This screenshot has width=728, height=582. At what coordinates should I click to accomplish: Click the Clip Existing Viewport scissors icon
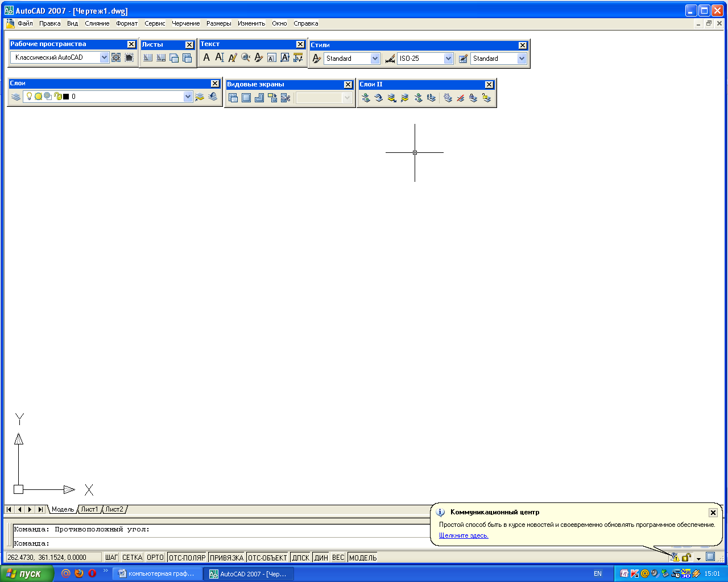(x=286, y=98)
